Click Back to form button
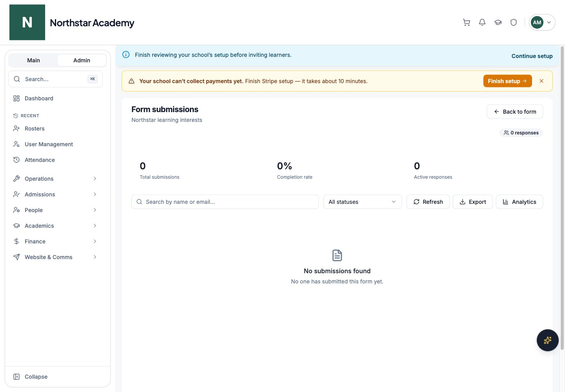The image size is (565, 392). 515,112
